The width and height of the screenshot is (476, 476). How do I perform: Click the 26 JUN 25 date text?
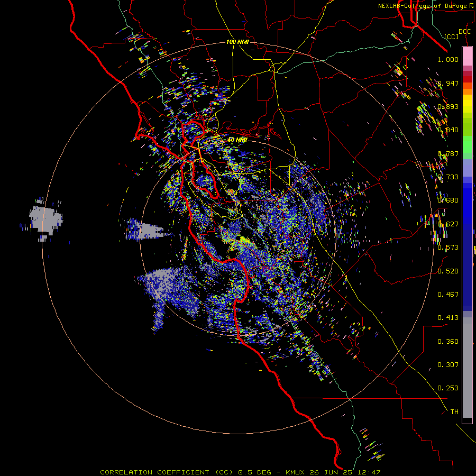331,472
